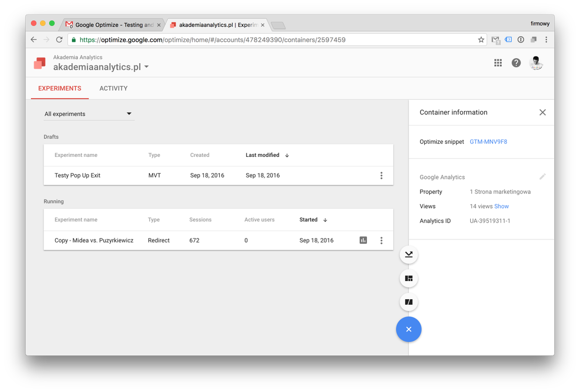The height and width of the screenshot is (392, 580).
Task: Click the UA-39519311-1 Analytics ID
Action: (x=490, y=221)
